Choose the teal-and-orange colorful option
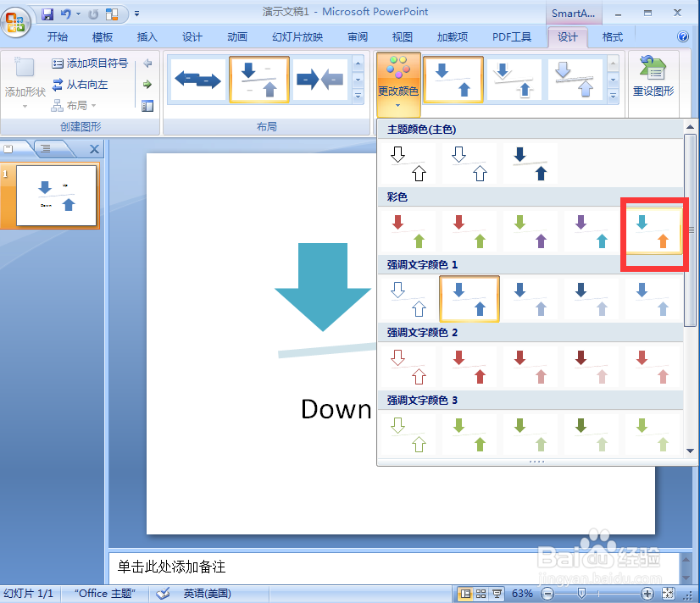Image resolution: width=700 pixels, height=603 pixels. tap(653, 231)
